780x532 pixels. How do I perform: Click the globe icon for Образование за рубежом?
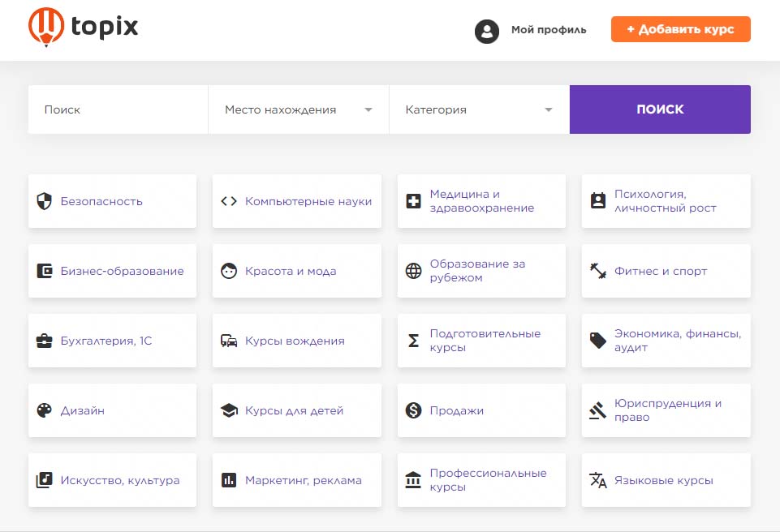(413, 271)
